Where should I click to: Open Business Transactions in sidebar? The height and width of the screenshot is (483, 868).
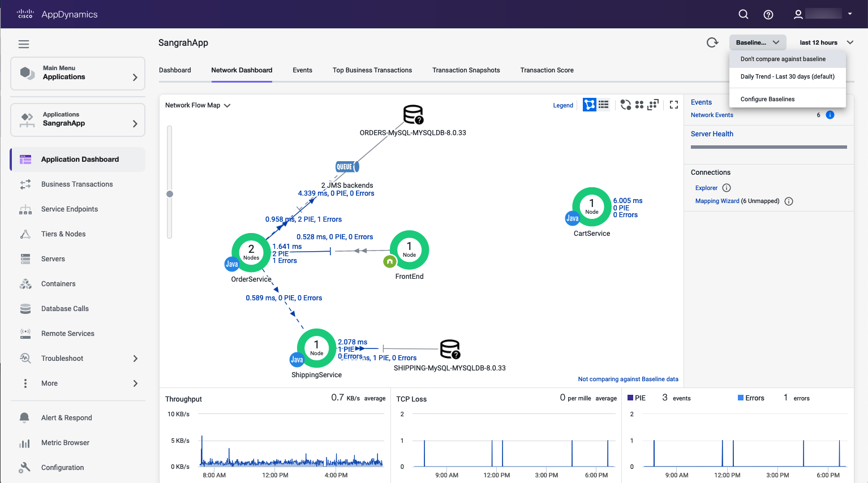pyautogui.click(x=78, y=184)
